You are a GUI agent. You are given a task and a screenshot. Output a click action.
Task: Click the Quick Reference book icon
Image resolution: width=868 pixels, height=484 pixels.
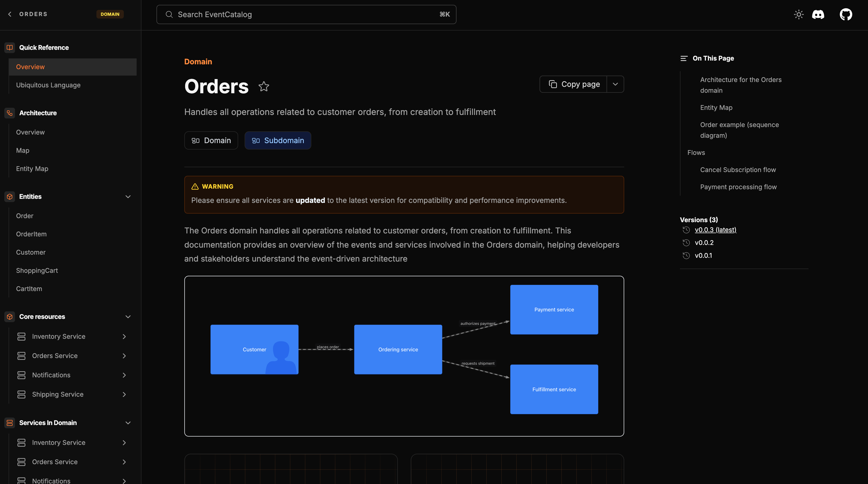click(x=10, y=47)
